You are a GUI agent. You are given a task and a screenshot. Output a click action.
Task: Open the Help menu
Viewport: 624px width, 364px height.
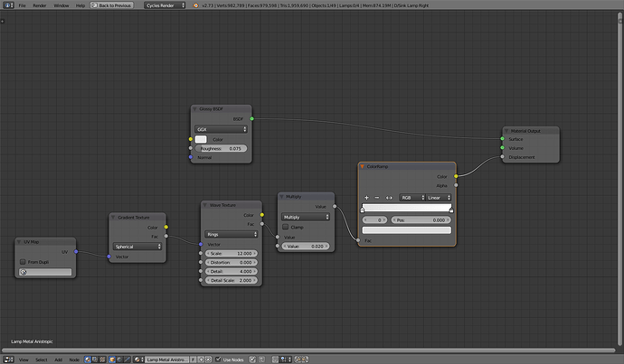(x=80, y=5)
